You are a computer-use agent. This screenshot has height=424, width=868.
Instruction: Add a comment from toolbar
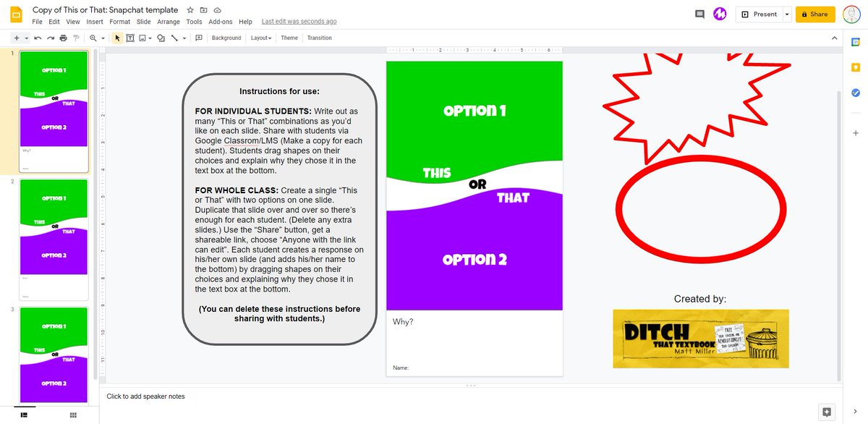coord(199,38)
